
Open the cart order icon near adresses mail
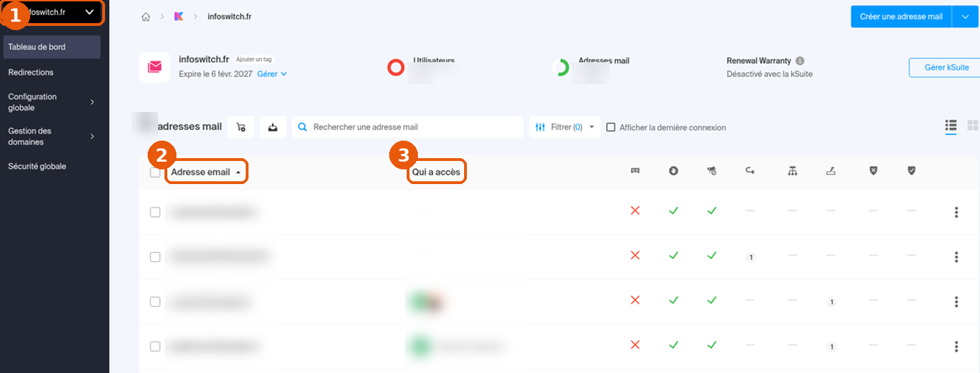[x=241, y=127]
